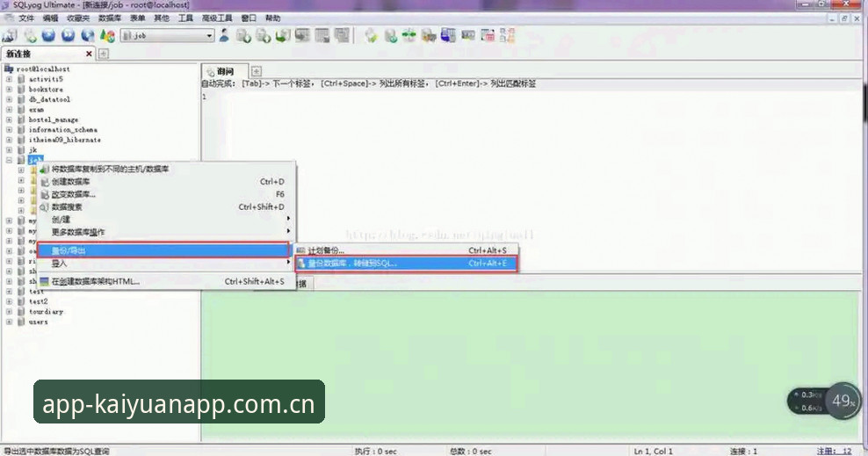868x456 pixels.
Task: Switch to the 询问 query tab
Action: (x=225, y=71)
